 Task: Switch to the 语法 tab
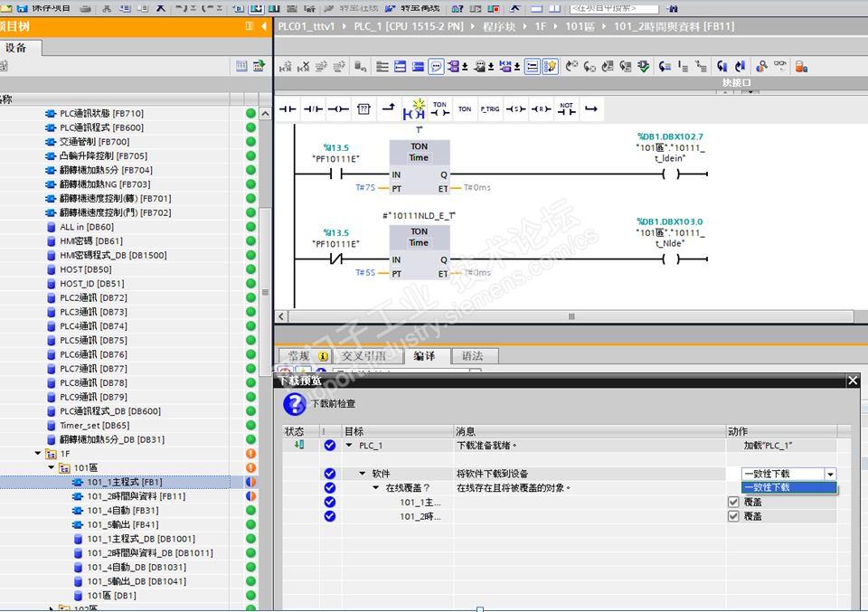click(473, 356)
